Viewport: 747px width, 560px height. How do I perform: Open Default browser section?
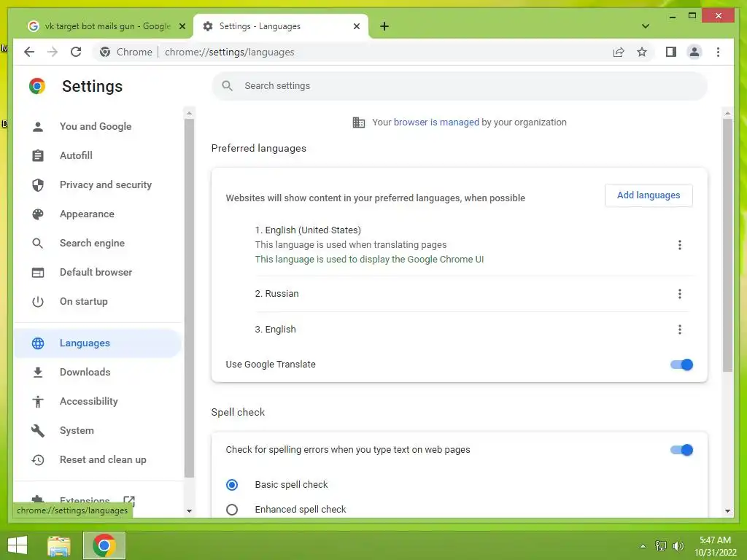pos(97,272)
